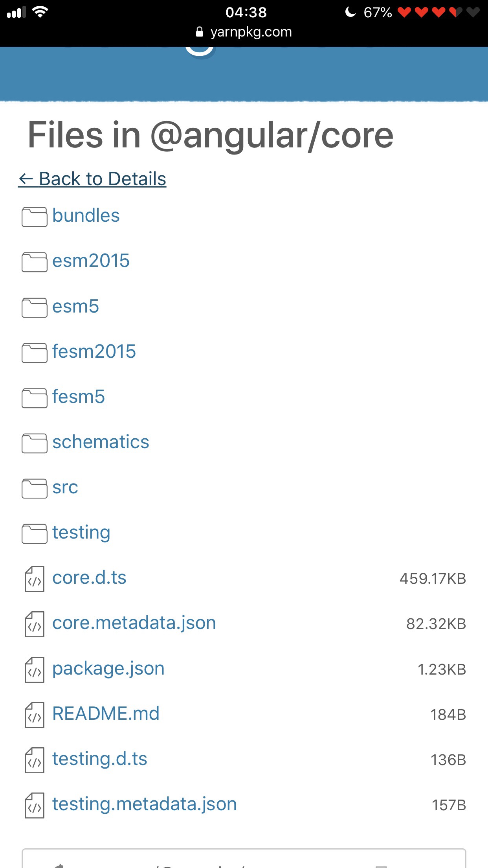Viewport: 488px width, 868px height.
Task: Open the core.metadata.json file
Action: click(134, 623)
